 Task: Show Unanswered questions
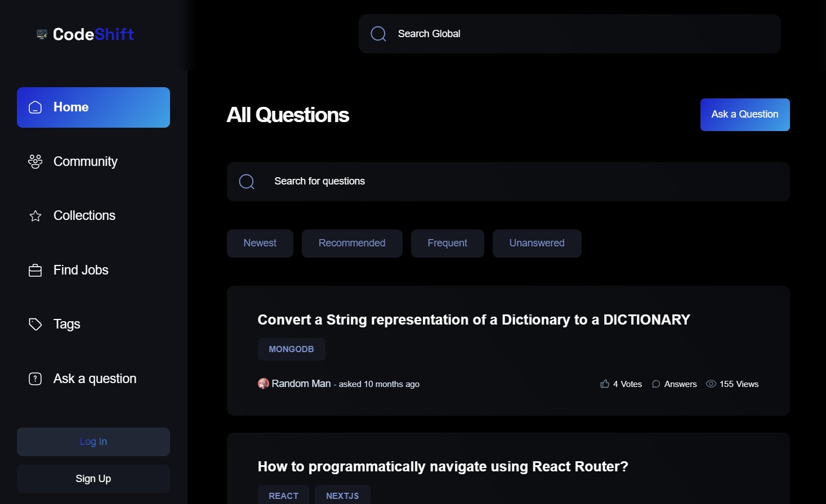(x=537, y=243)
